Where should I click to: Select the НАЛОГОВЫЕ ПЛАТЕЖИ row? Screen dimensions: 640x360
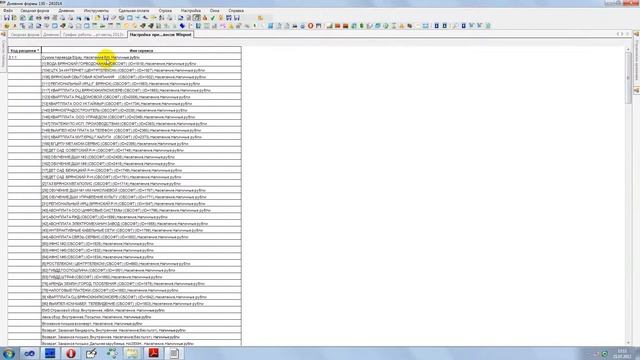point(141,290)
